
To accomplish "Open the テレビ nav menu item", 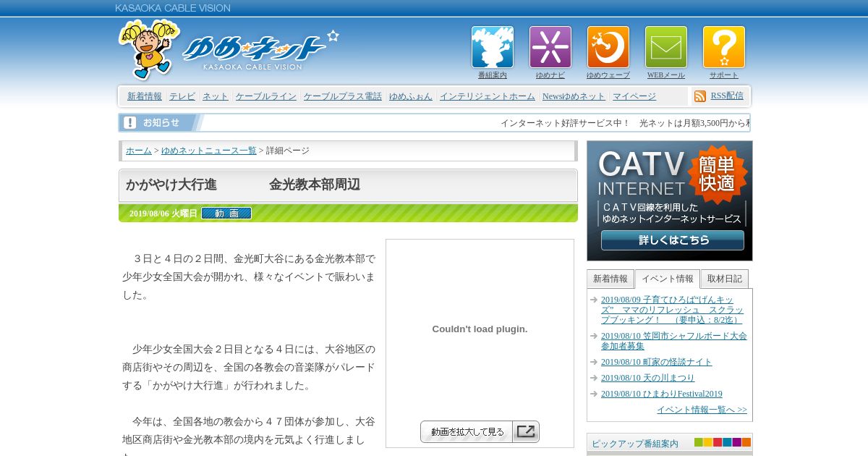I will point(182,96).
